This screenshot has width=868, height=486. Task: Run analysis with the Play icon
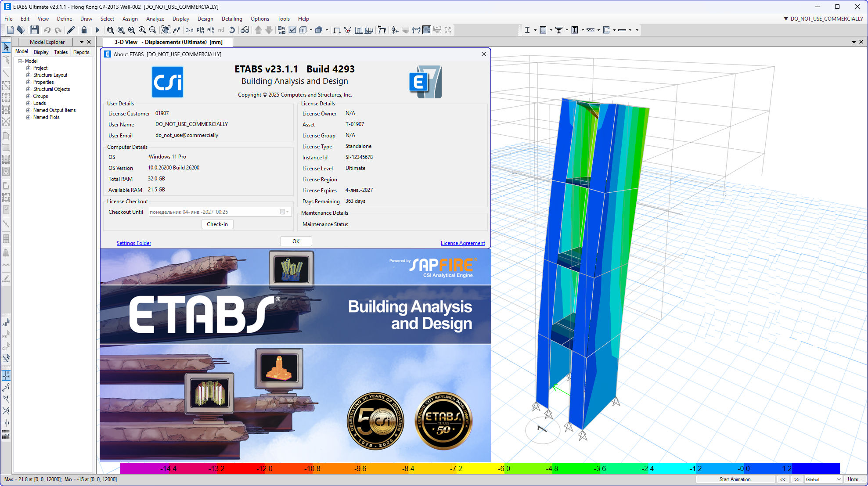(97, 30)
